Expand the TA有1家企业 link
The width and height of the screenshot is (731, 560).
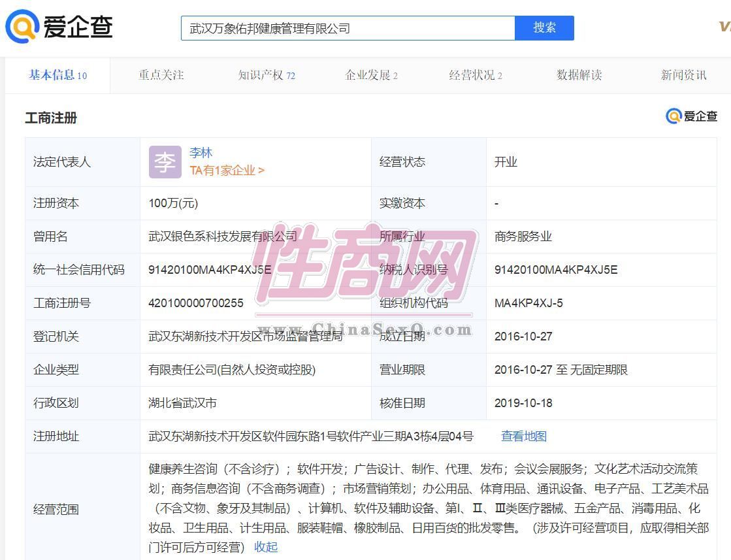(227, 171)
